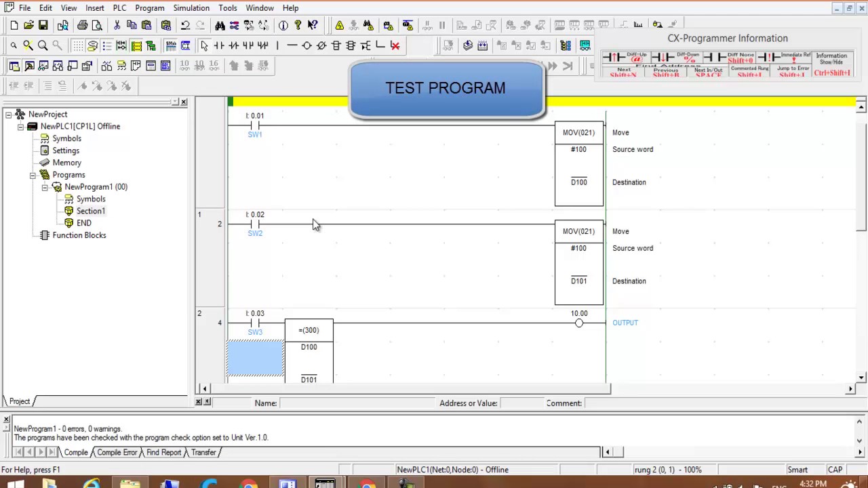Open Find with the binoculars icon
The image size is (868, 488).
pos(220,26)
